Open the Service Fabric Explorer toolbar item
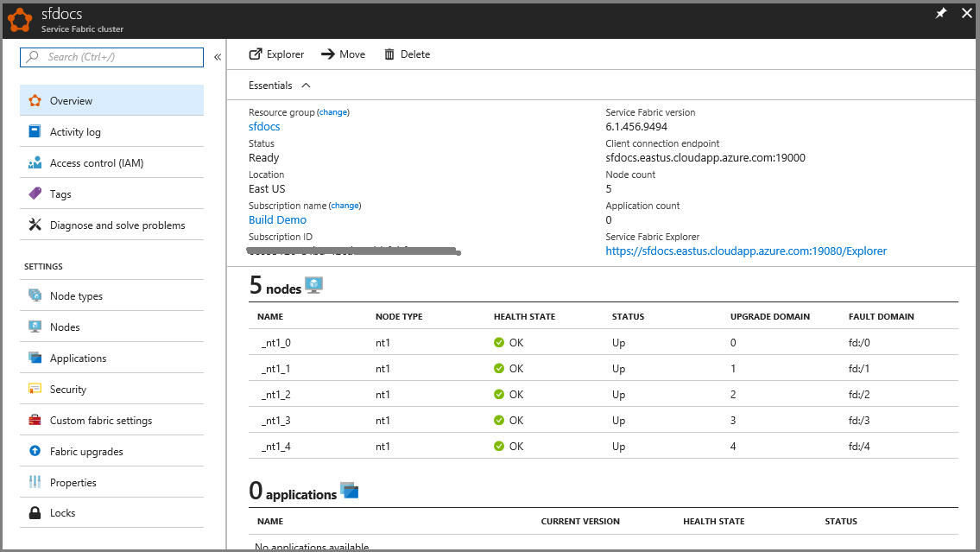Image resolution: width=980 pixels, height=552 pixels. point(276,54)
